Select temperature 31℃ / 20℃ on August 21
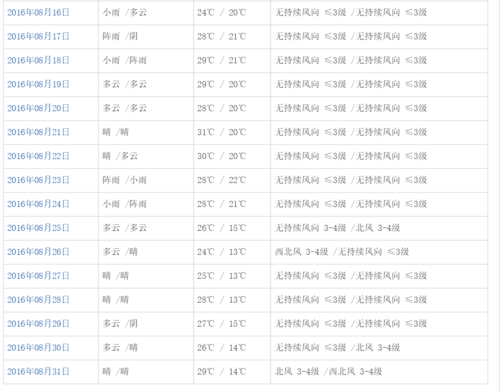The height and width of the screenshot is (392, 500). tap(221, 132)
